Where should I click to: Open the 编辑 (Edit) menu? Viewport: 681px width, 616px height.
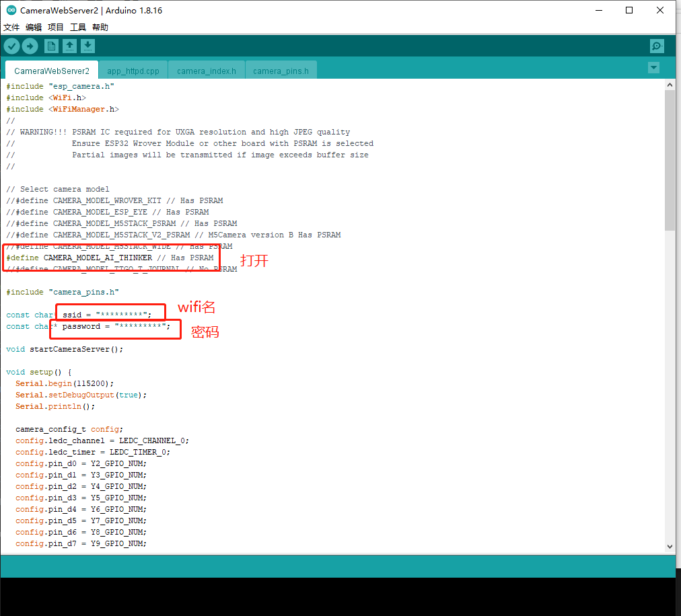(x=34, y=27)
